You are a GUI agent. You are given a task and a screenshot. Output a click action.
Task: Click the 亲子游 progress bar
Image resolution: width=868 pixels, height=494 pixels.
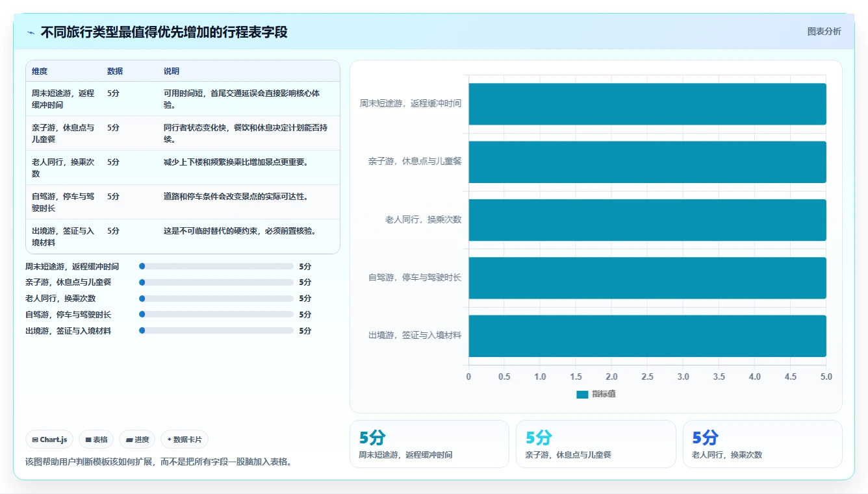coord(216,282)
